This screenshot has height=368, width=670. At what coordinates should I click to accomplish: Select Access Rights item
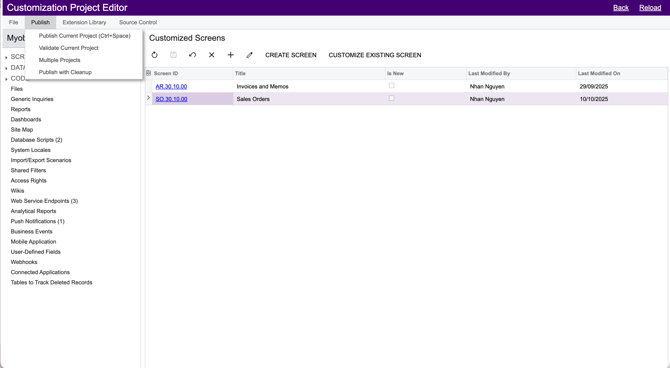(29, 180)
